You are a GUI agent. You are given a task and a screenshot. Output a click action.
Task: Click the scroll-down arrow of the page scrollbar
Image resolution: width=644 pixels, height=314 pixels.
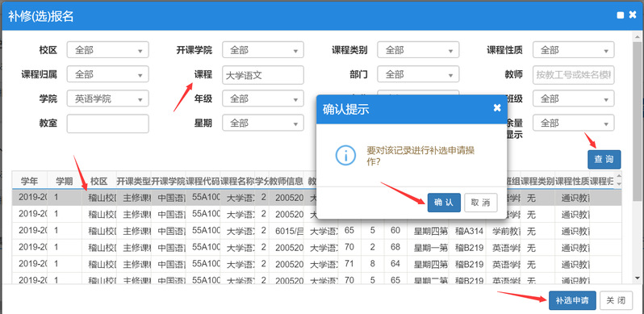tap(637, 278)
